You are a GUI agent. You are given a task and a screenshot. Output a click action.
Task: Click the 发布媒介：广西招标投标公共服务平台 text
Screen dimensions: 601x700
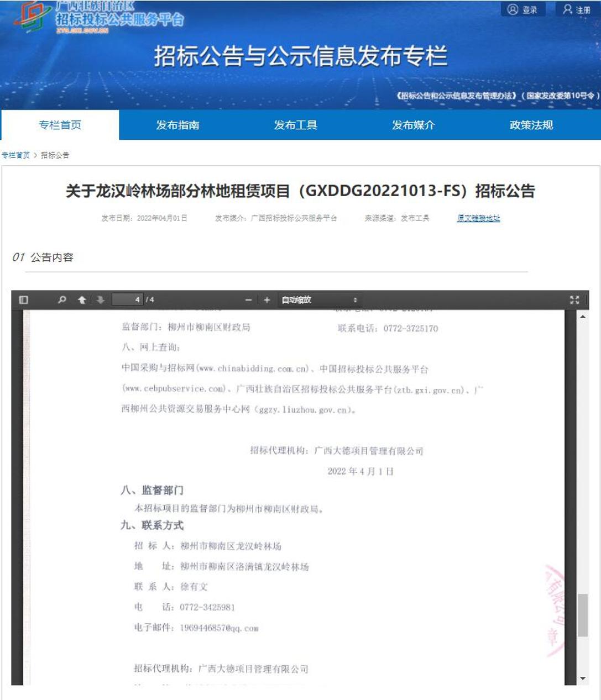276,218
